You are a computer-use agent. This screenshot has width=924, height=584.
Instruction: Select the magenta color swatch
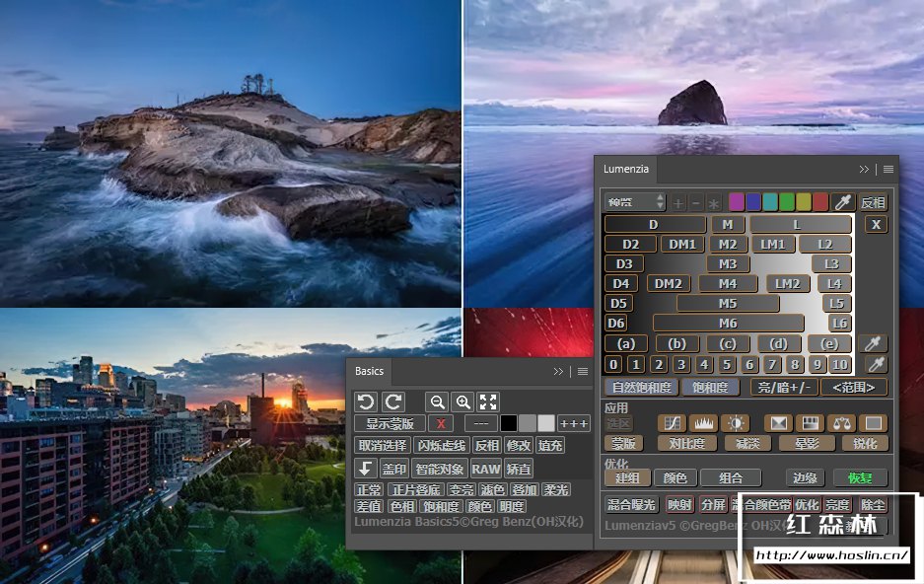tap(737, 202)
